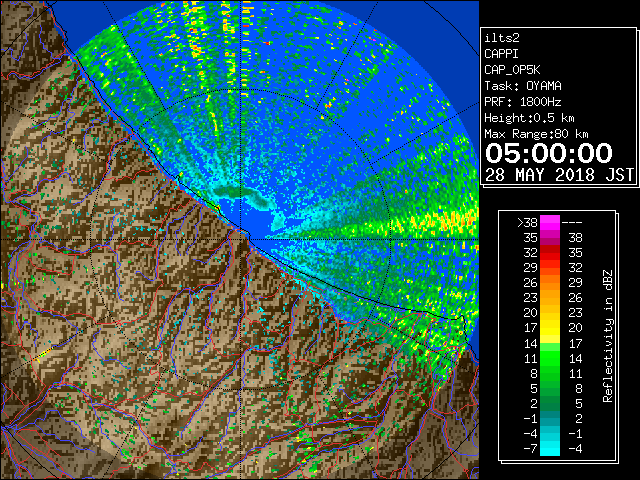The width and height of the screenshot is (640, 480).
Task: Click "29" in the legend's left column
Action: [531, 268]
